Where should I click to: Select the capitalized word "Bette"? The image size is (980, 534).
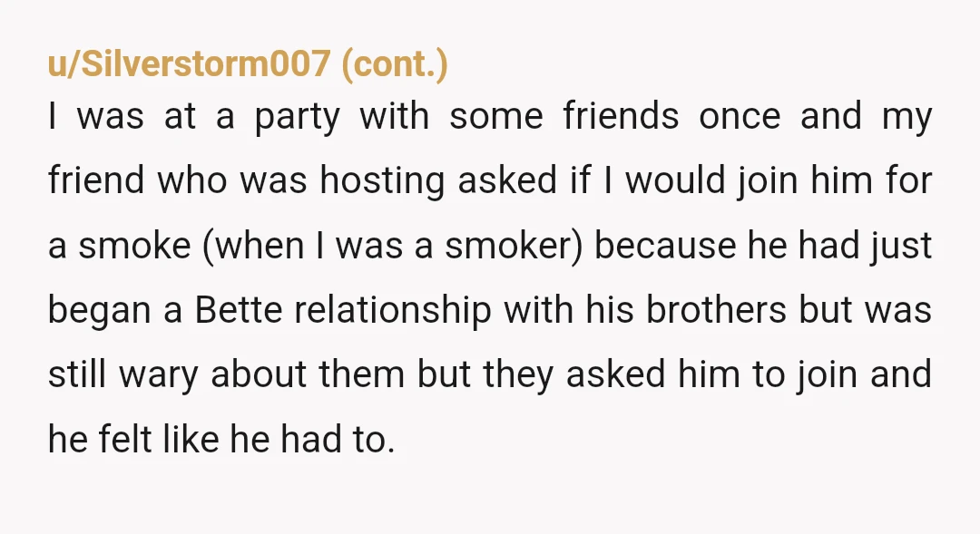[x=238, y=310]
